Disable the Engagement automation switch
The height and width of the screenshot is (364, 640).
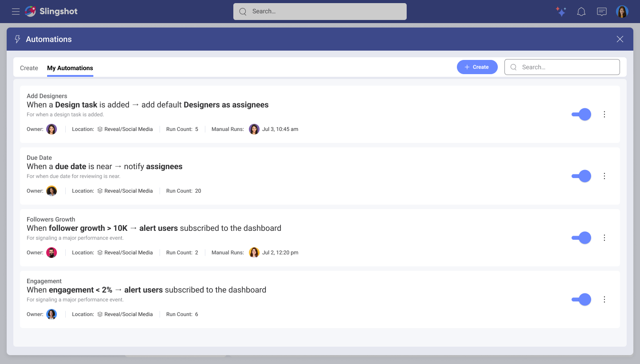click(581, 299)
